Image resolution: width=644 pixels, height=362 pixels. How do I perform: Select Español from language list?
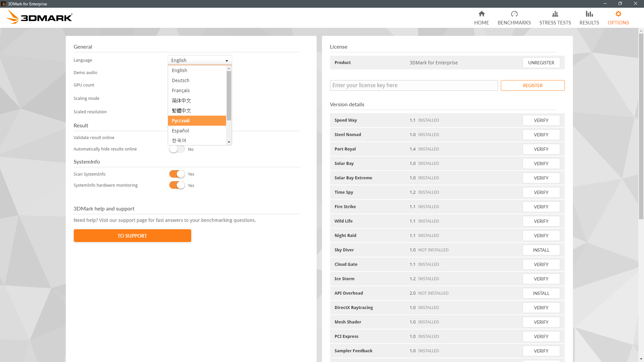tap(197, 131)
